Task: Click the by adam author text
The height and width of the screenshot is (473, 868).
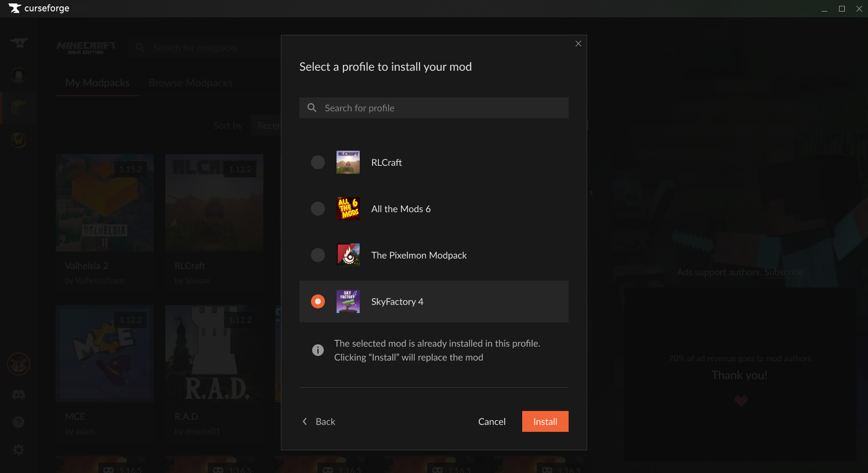Action: [79, 431]
